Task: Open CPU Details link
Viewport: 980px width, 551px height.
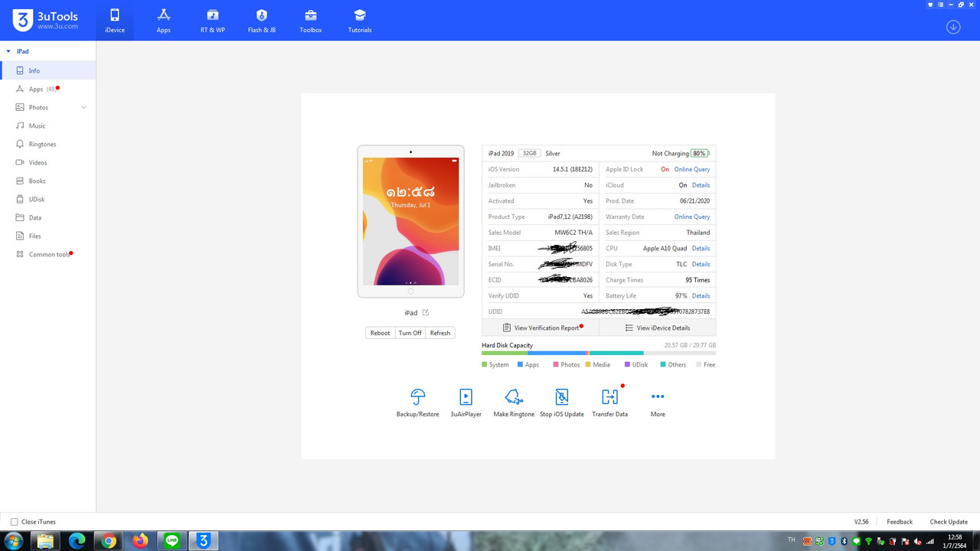Action: click(701, 249)
